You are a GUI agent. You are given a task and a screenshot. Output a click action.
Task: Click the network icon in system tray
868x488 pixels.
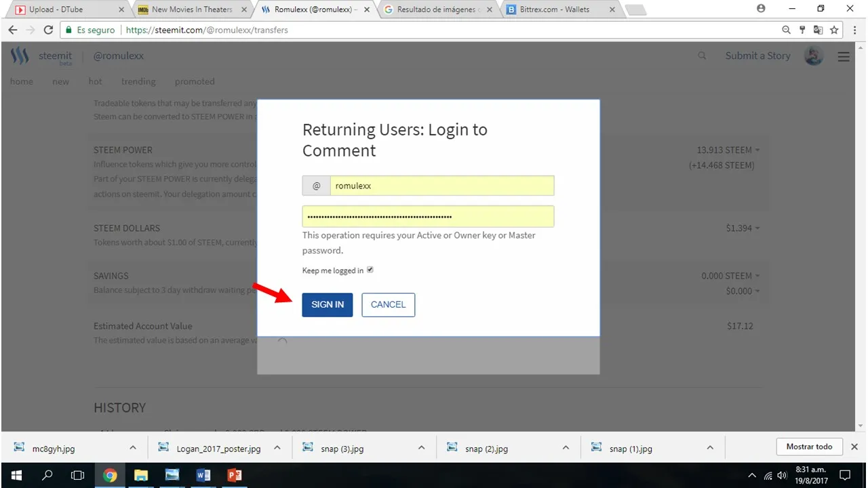[x=768, y=475]
